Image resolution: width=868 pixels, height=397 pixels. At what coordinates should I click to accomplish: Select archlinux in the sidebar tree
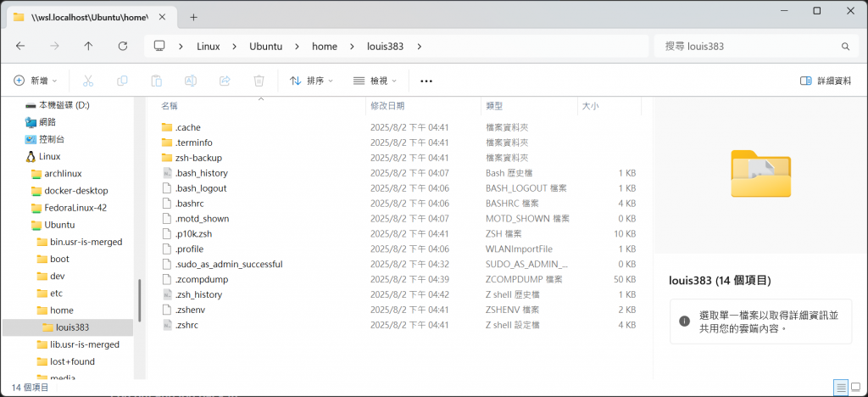point(63,173)
